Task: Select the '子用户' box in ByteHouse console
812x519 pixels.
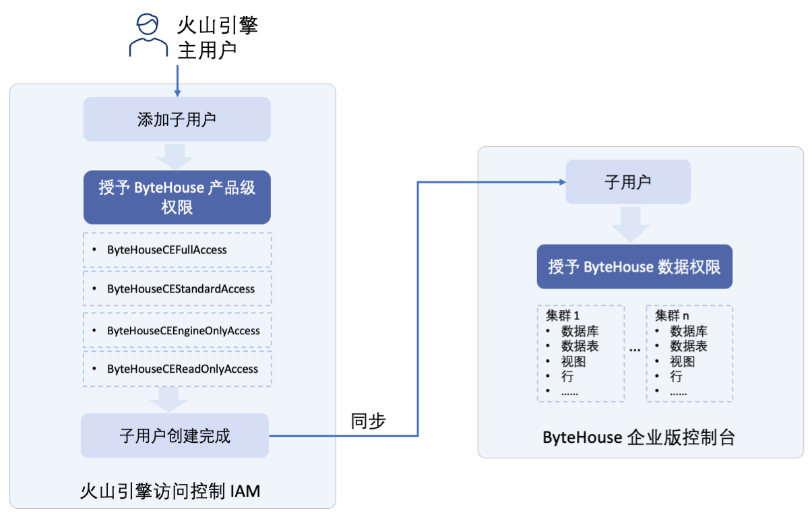Action: point(628,182)
